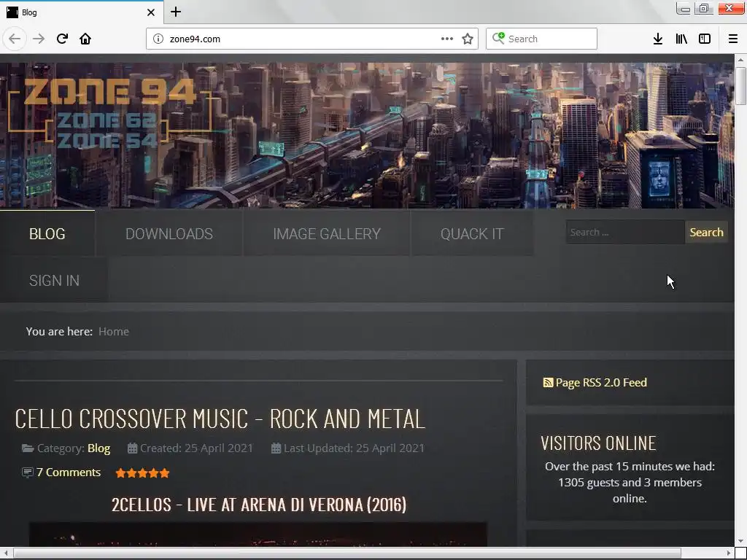
Task: Open the DOWNLOADS menu item
Action: 169,234
